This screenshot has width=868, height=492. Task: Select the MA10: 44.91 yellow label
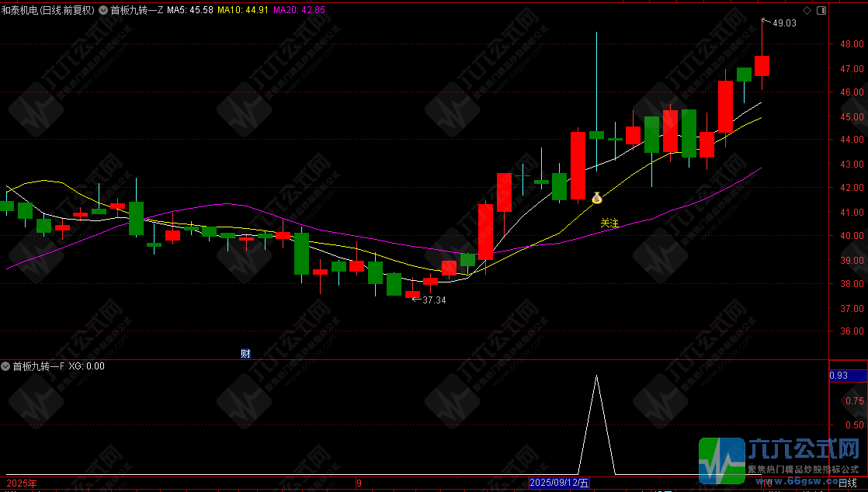pyautogui.click(x=243, y=11)
